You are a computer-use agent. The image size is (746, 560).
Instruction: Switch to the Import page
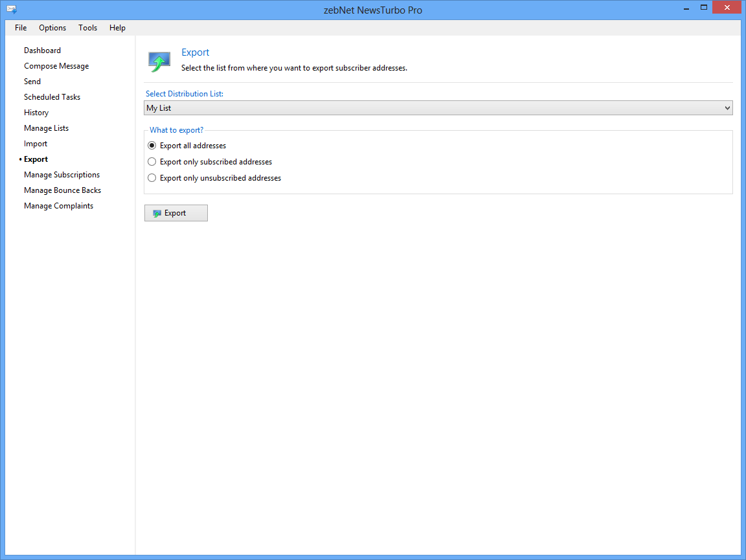[x=36, y=144]
